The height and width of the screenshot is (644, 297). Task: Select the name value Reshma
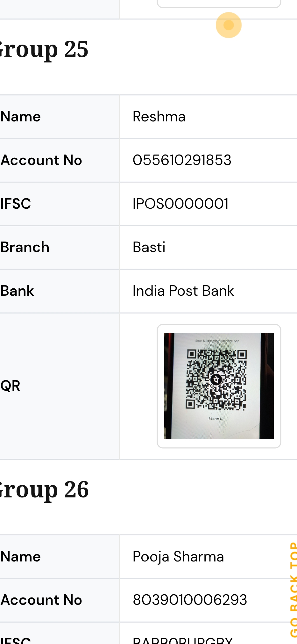coord(159,117)
